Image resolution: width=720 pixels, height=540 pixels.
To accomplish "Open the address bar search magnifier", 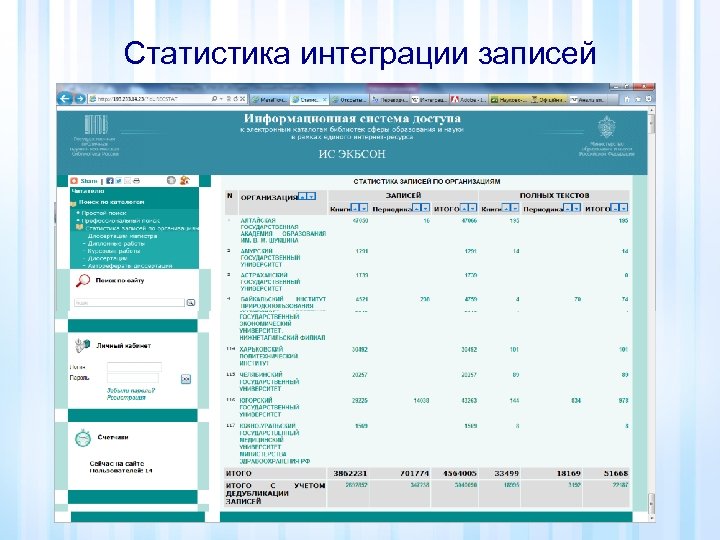I will (214, 99).
